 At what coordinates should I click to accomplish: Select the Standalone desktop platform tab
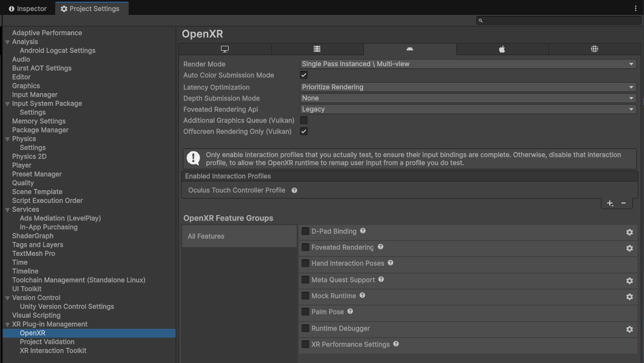point(225,49)
